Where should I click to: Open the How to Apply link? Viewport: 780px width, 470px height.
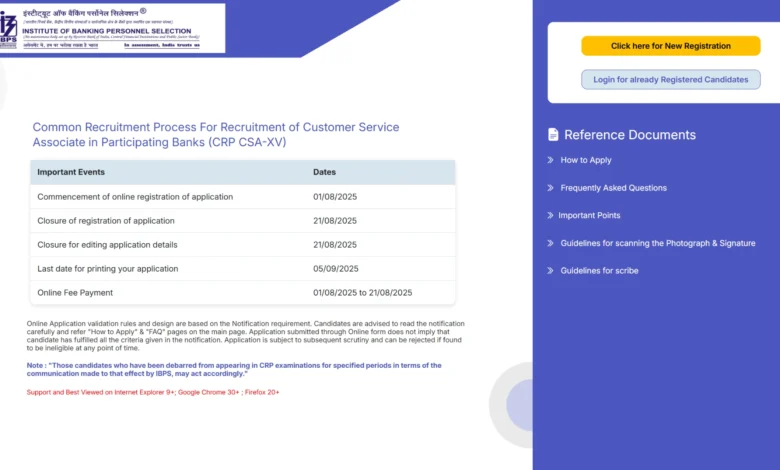coord(586,160)
